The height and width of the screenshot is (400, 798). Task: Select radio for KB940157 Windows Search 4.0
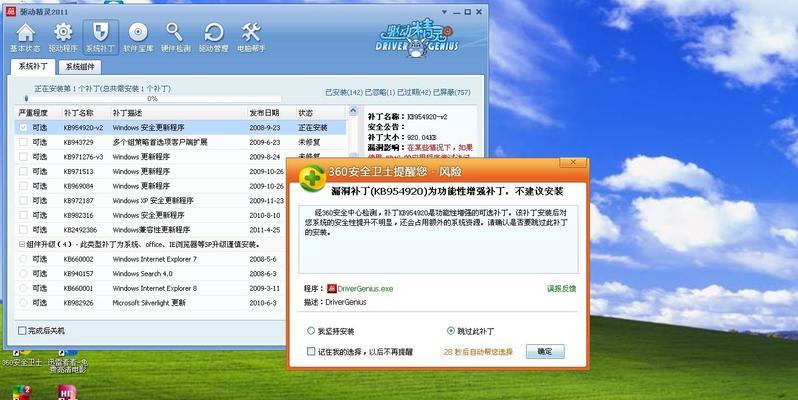(x=23, y=274)
